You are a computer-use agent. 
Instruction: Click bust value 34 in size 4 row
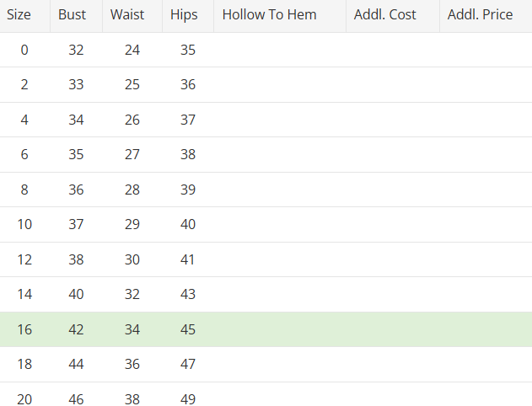(x=77, y=120)
